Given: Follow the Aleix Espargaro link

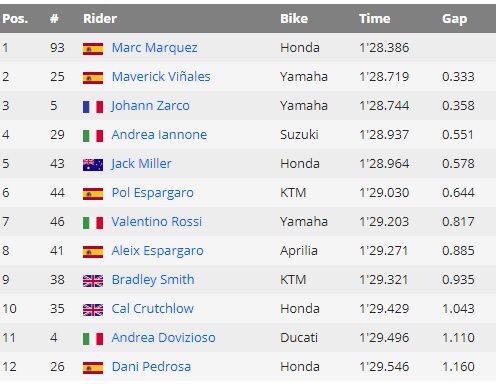Looking at the screenshot, I should coord(157,251).
